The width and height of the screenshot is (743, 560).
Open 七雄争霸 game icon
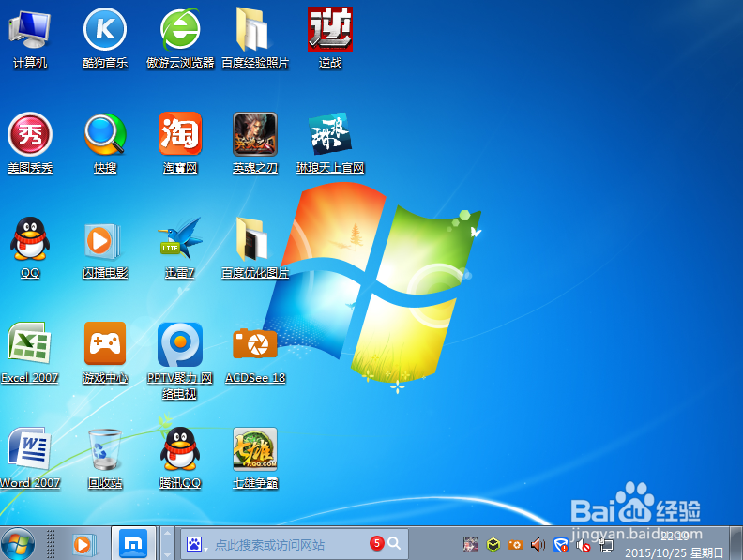255,449
